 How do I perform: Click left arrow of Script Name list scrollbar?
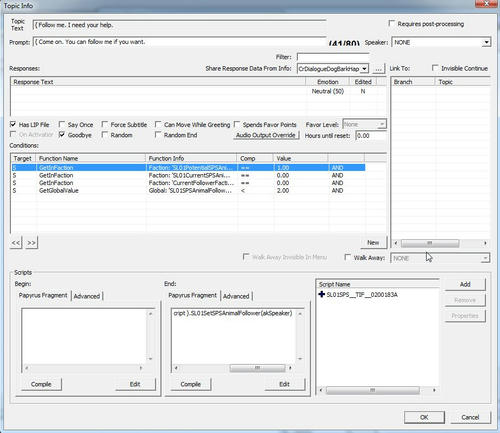point(321,390)
